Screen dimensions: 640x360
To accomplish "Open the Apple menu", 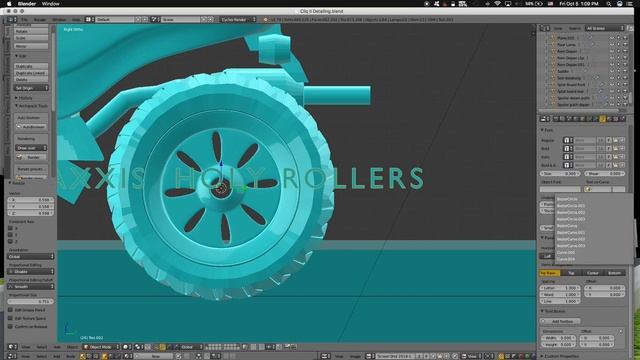I will point(9,4).
